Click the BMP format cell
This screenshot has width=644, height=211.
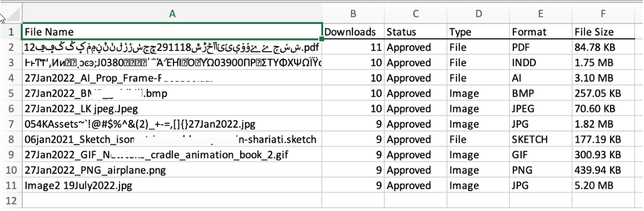(x=541, y=93)
